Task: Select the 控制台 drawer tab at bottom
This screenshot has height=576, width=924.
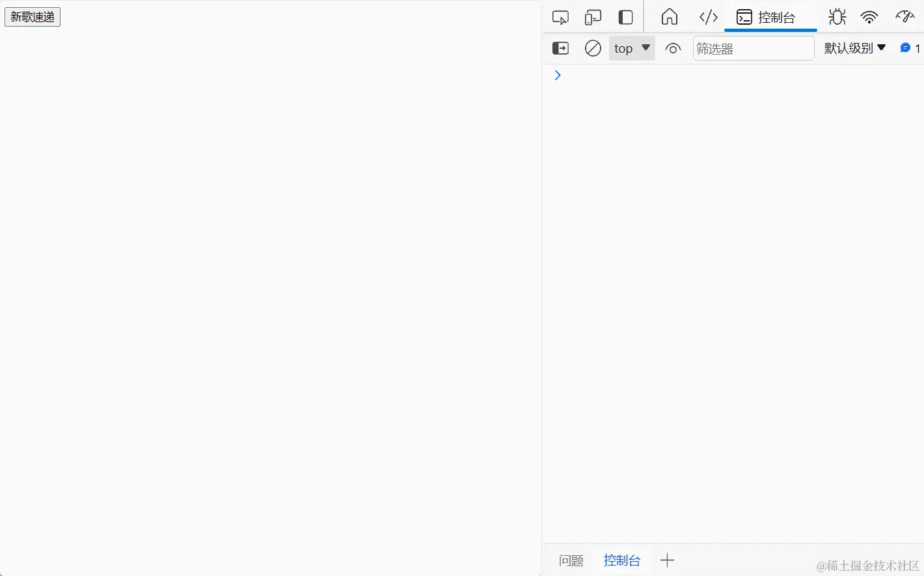Action: (622, 560)
